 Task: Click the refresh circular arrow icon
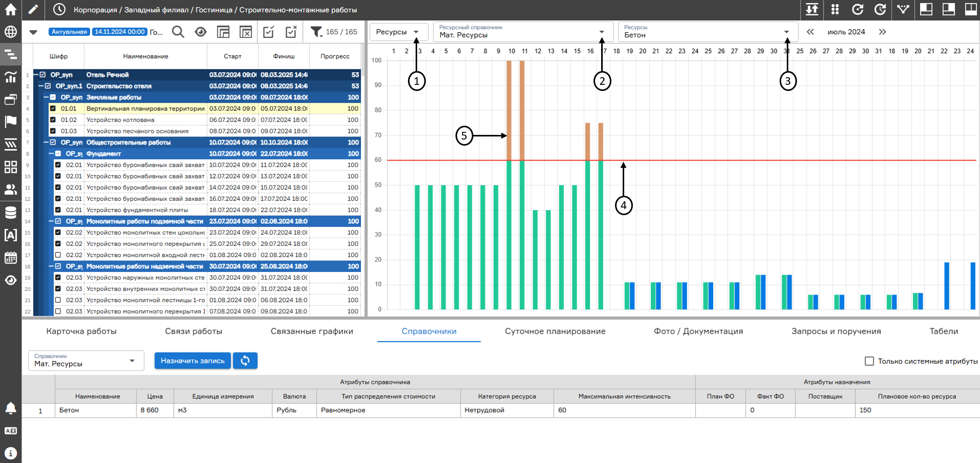click(857, 9)
